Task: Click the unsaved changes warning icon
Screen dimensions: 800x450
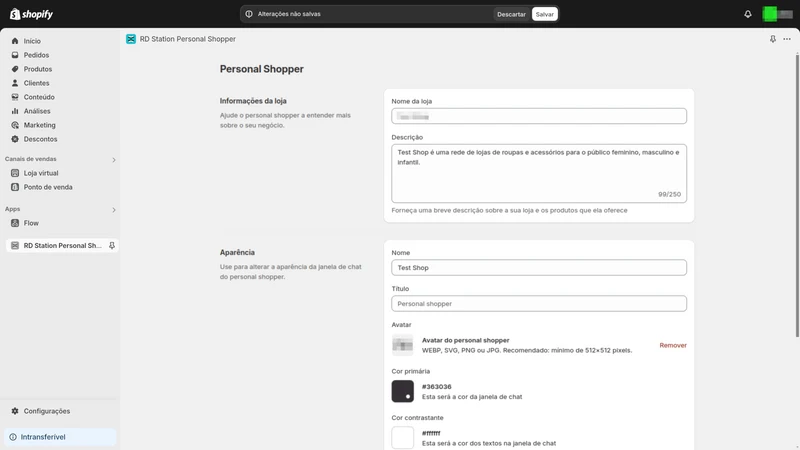Action: point(249,14)
